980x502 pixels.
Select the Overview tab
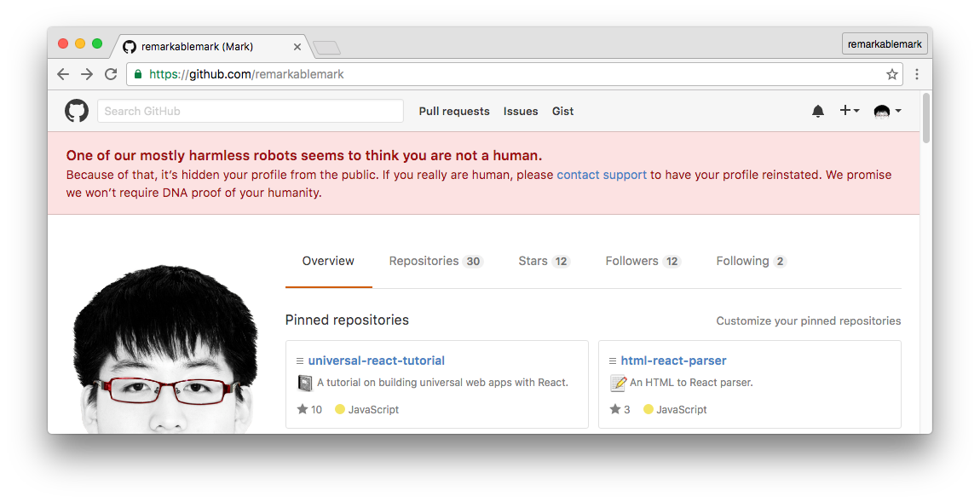[x=328, y=262]
